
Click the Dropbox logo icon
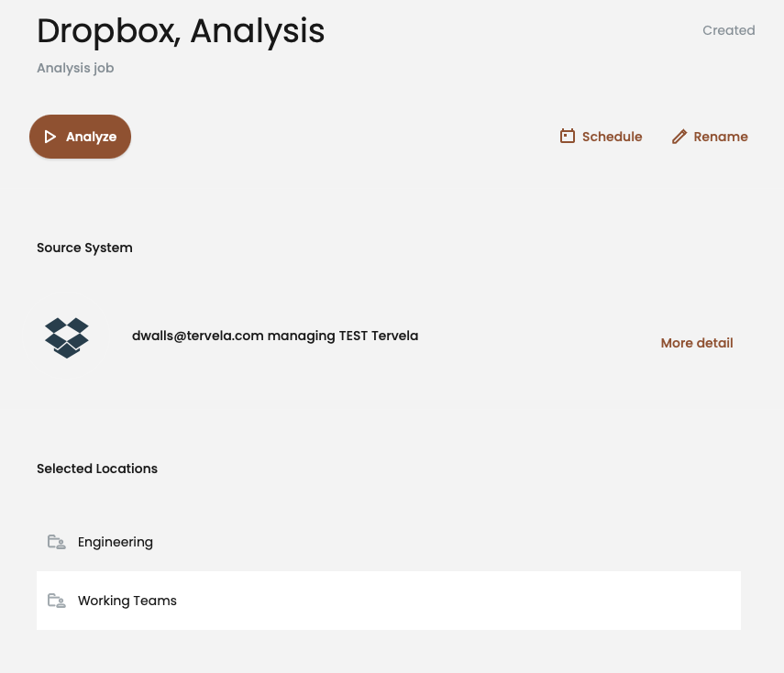point(67,337)
